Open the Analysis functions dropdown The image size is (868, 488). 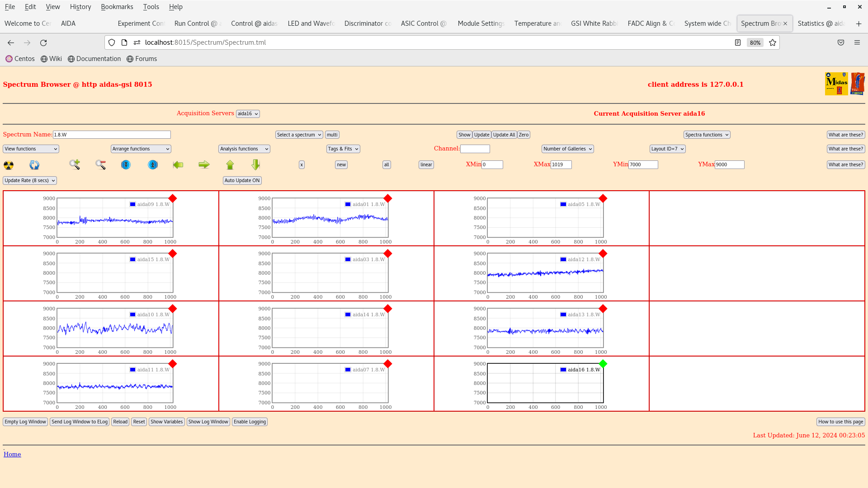(x=244, y=149)
